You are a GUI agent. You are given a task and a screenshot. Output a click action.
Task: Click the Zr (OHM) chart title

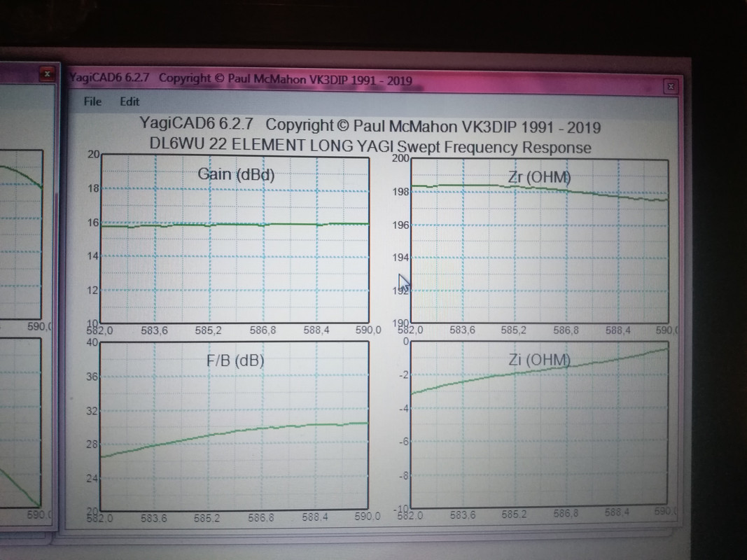[539, 177]
